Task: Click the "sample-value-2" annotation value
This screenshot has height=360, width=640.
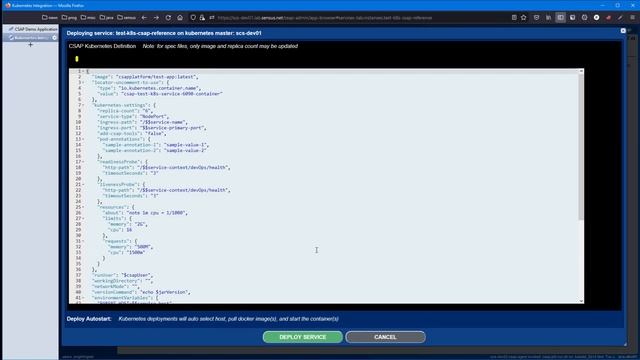Action: pyautogui.click(x=186, y=150)
